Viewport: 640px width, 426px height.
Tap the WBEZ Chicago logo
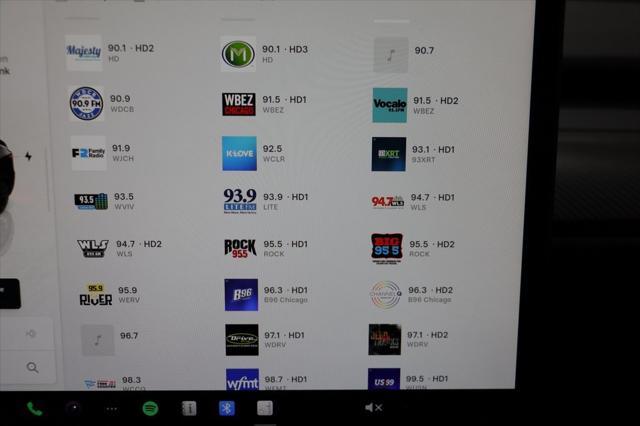coord(239,104)
